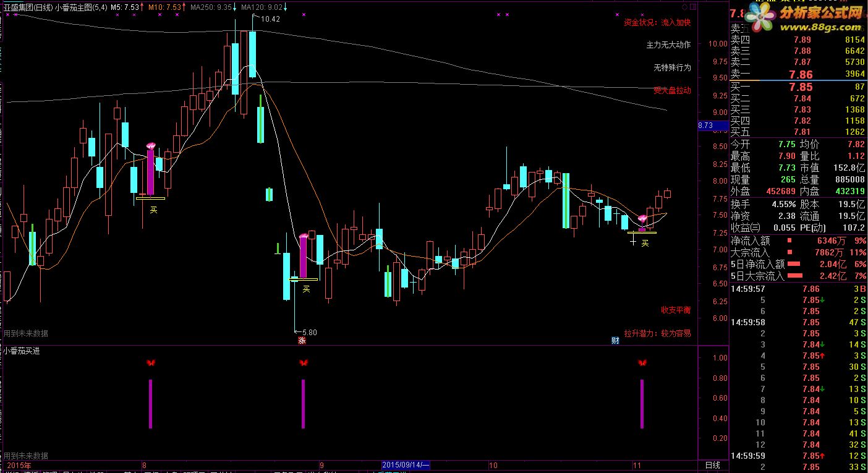The image size is (868, 473).
Task: Click the 最低 value 7.73
Action: click(786, 168)
